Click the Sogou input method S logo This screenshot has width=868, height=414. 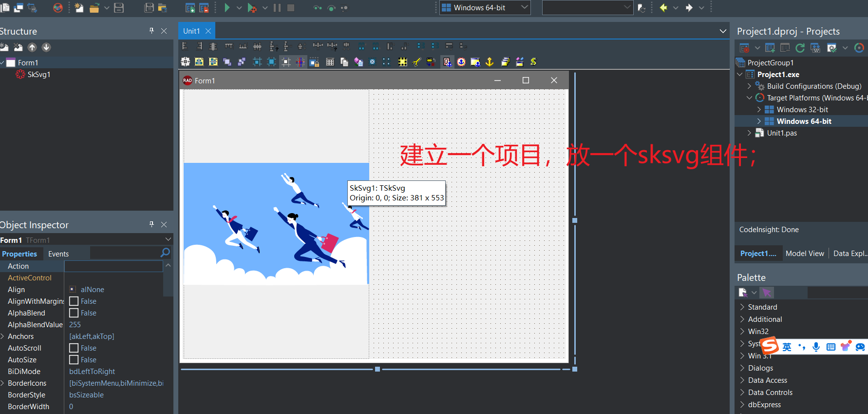770,345
